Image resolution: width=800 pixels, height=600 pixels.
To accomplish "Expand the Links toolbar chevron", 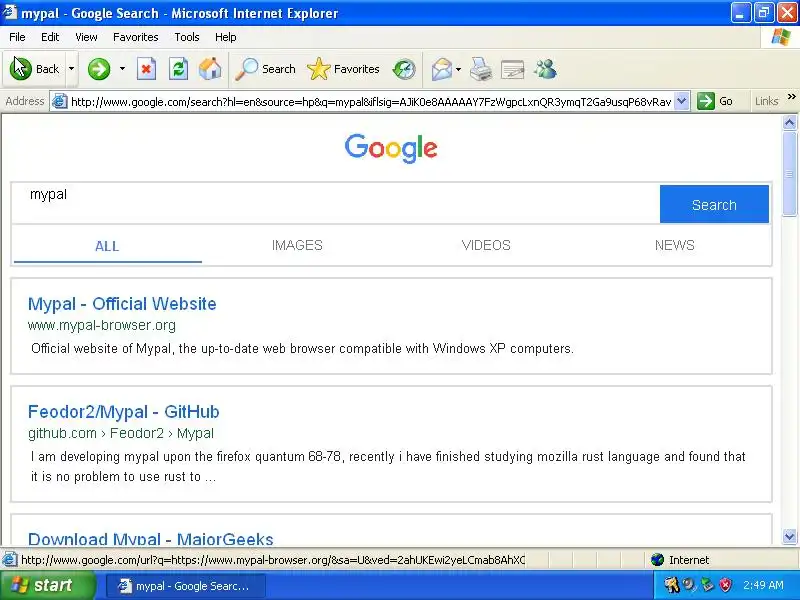I will pos(791,97).
